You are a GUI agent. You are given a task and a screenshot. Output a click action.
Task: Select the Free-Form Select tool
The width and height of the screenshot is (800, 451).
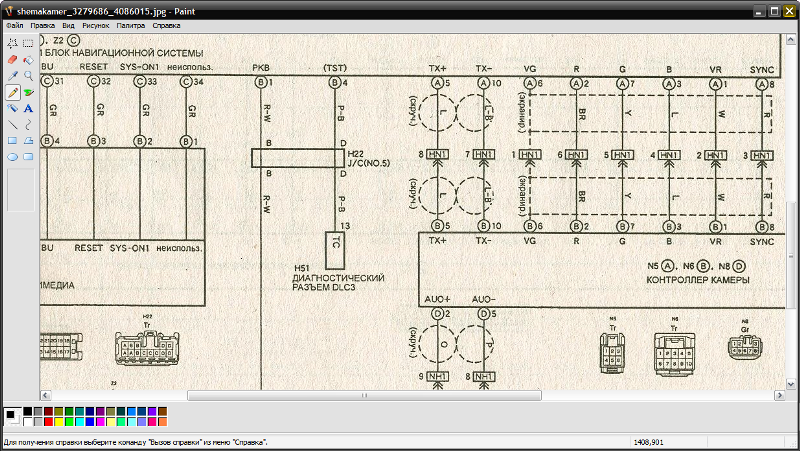[x=13, y=43]
